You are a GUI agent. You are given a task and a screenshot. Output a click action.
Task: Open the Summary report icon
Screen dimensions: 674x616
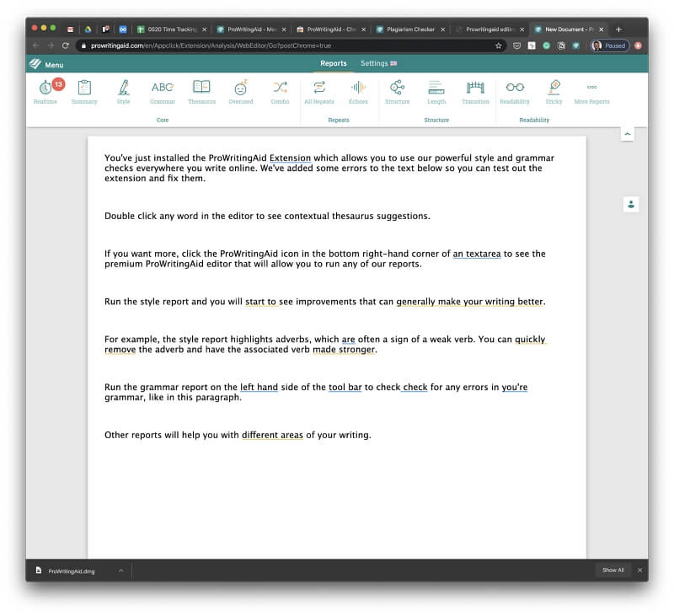pyautogui.click(x=84, y=92)
